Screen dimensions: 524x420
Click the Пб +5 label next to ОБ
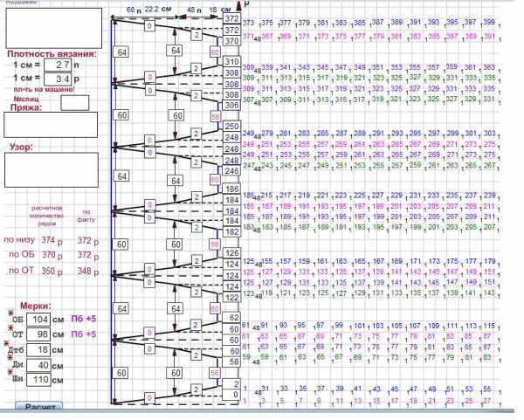pos(84,320)
